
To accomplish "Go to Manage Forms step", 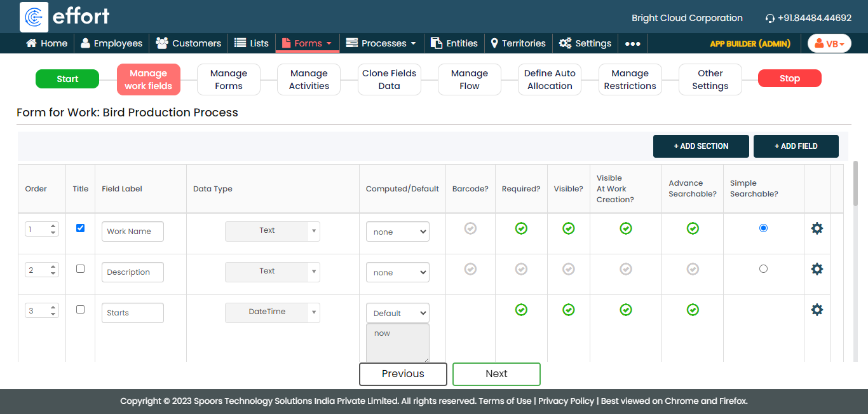I will click(229, 79).
